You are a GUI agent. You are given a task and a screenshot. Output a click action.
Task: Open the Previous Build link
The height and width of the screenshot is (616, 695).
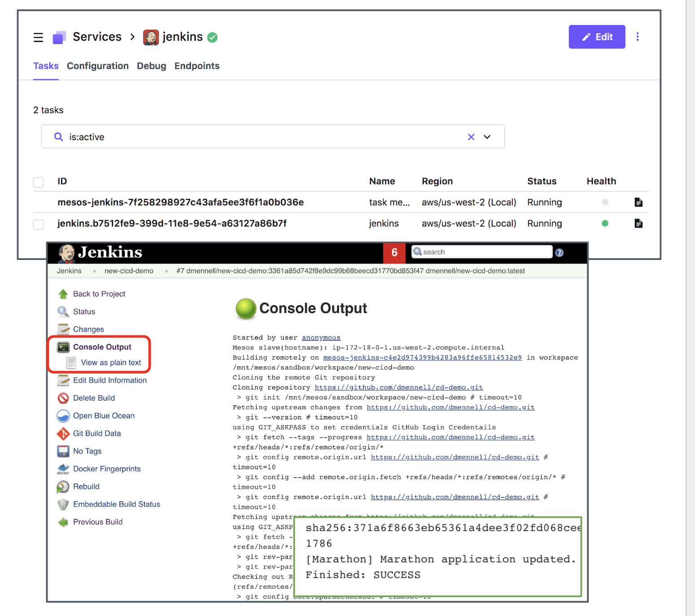(x=98, y=522)
